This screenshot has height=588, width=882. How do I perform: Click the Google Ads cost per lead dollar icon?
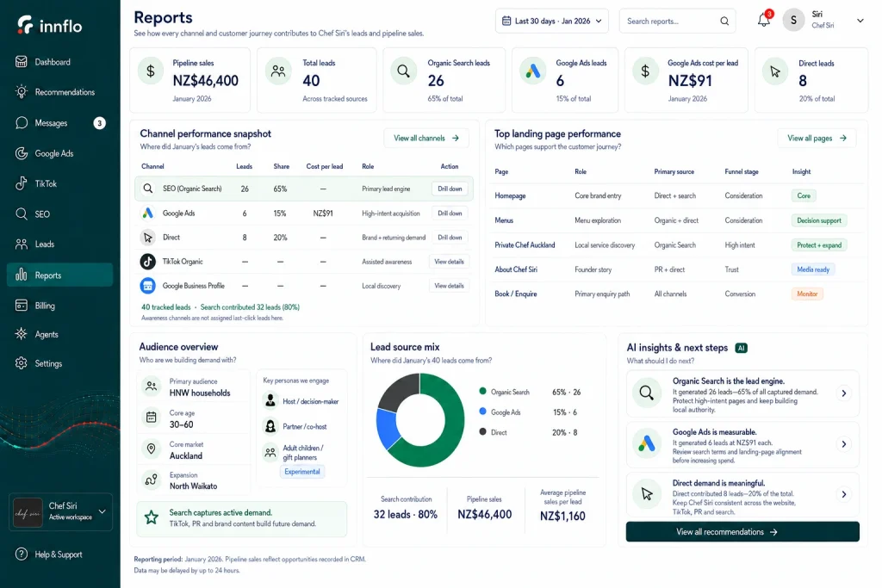pos(645,71)
